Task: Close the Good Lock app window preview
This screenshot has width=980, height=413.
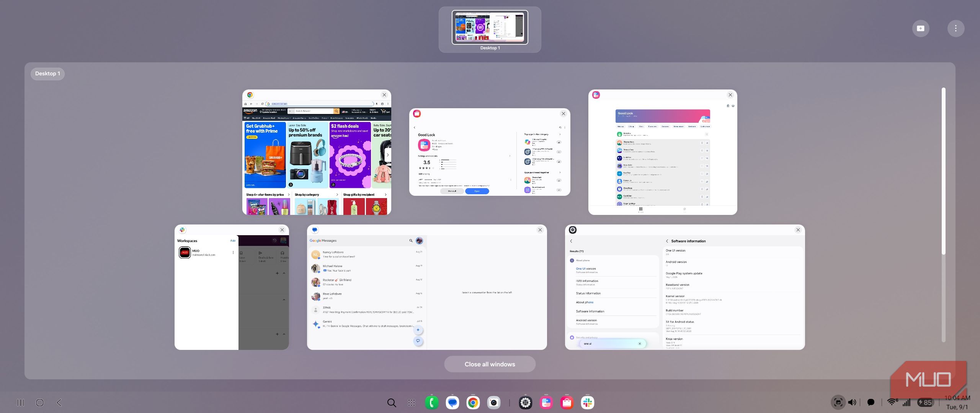Action: point(730,95)
